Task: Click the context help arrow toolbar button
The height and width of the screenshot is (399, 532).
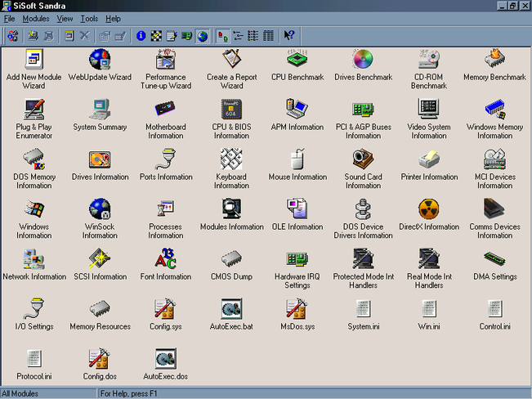Action: (289, 36)
